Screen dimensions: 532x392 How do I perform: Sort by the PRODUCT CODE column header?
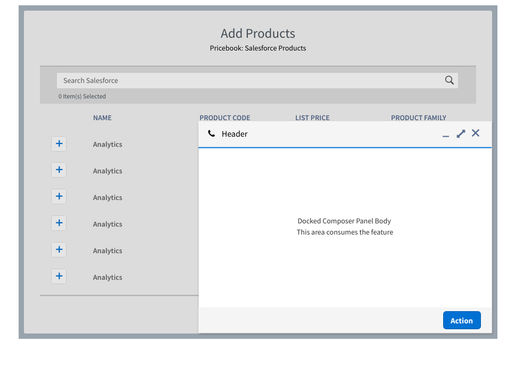tap(225, 118)
